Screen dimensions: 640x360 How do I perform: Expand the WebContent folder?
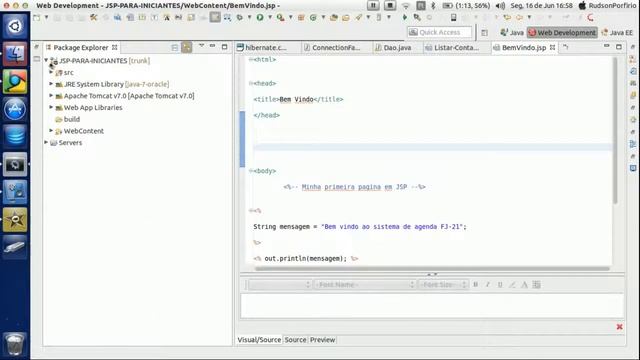click(x=51, y=131)
